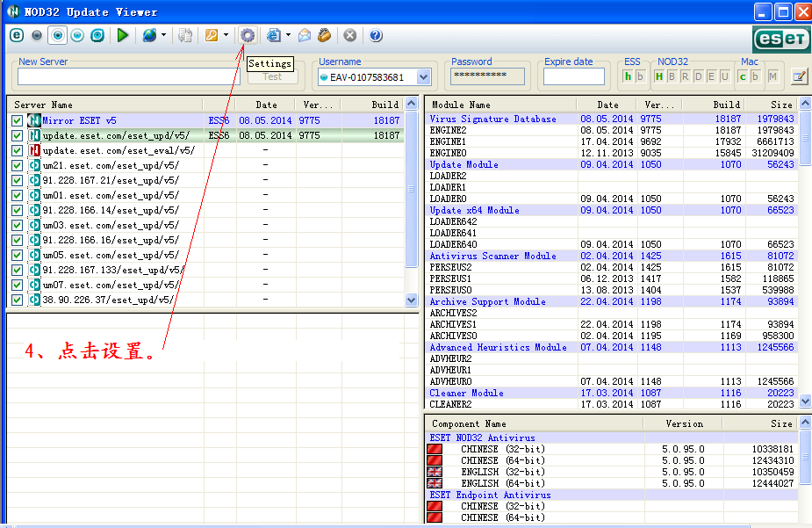Image resolution: width=812 pixels, height=528 pixels.
Task: Open the dropdown arrow beside the key icon
Action: (226, 35)
